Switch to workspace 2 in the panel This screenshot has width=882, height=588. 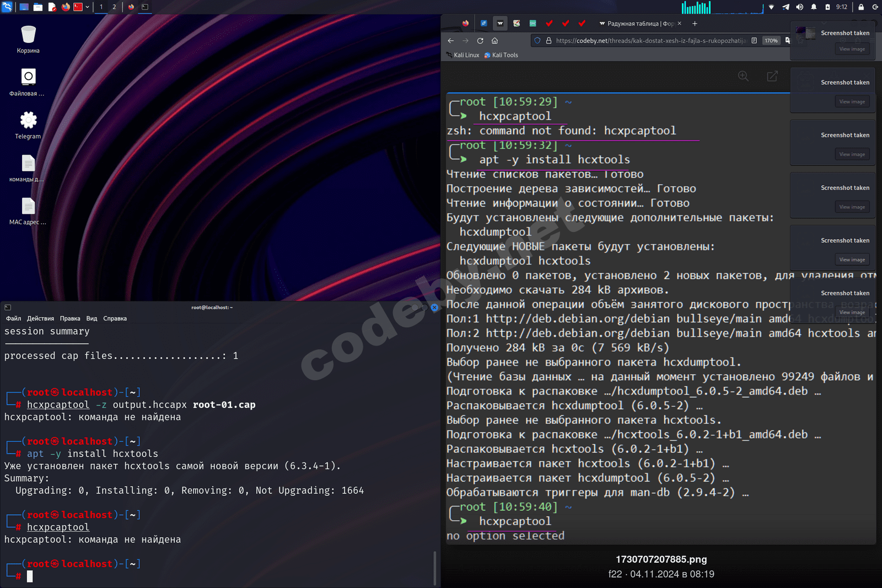[x=114, y=7]
